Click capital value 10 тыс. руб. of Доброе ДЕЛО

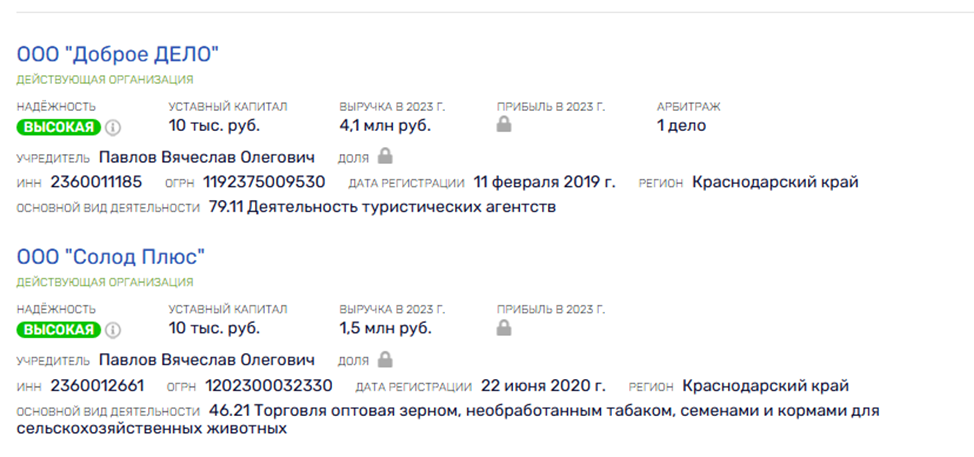[214, 125]
